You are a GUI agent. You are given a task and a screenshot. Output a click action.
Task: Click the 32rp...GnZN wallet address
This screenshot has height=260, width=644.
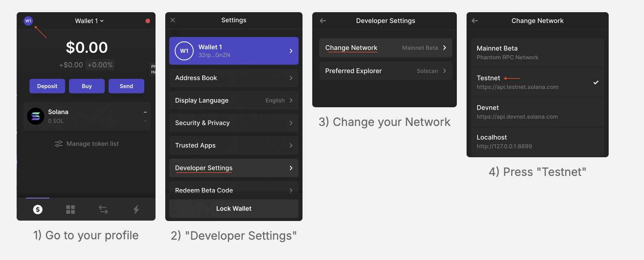pyautogui.click(x=214, y=55)
